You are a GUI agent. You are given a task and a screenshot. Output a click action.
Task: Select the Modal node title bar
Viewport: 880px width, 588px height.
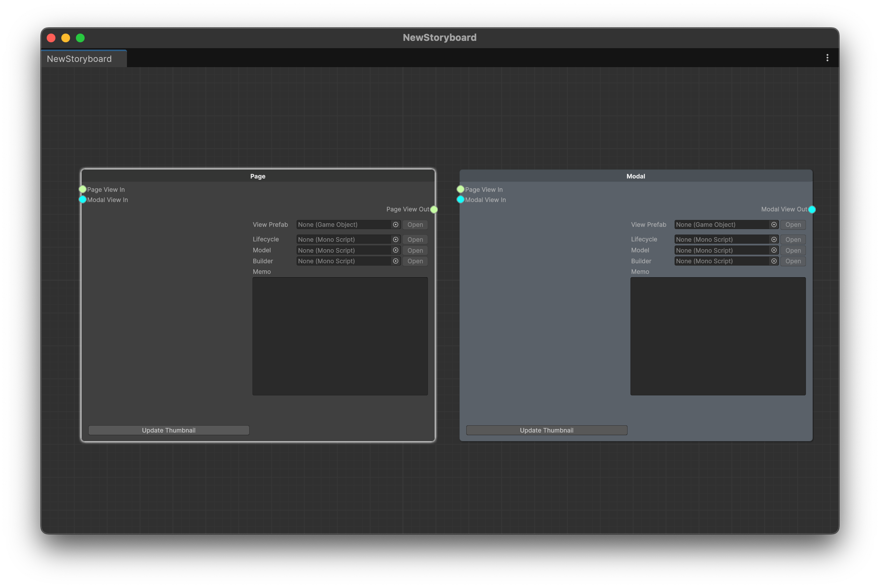pos(636,176)
